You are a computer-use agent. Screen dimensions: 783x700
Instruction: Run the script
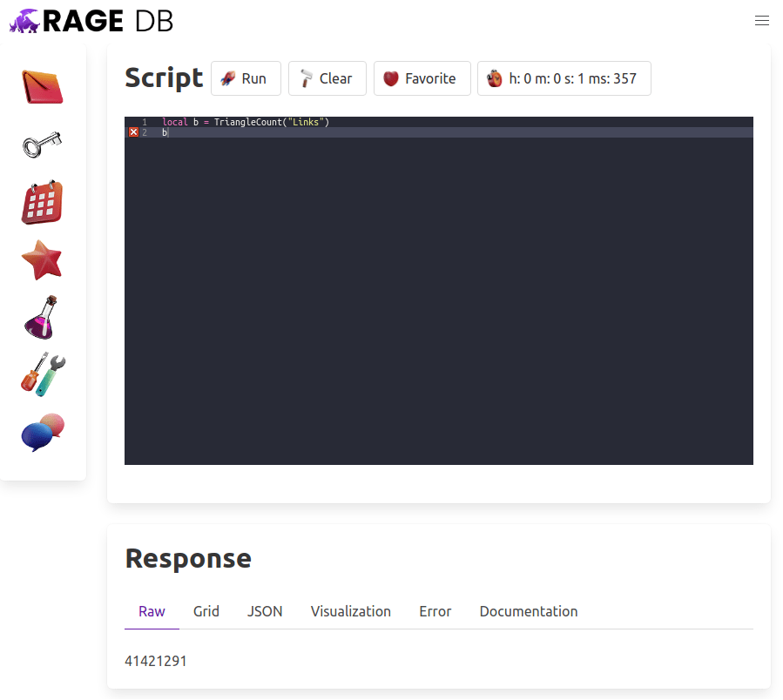tap(245, 78)
